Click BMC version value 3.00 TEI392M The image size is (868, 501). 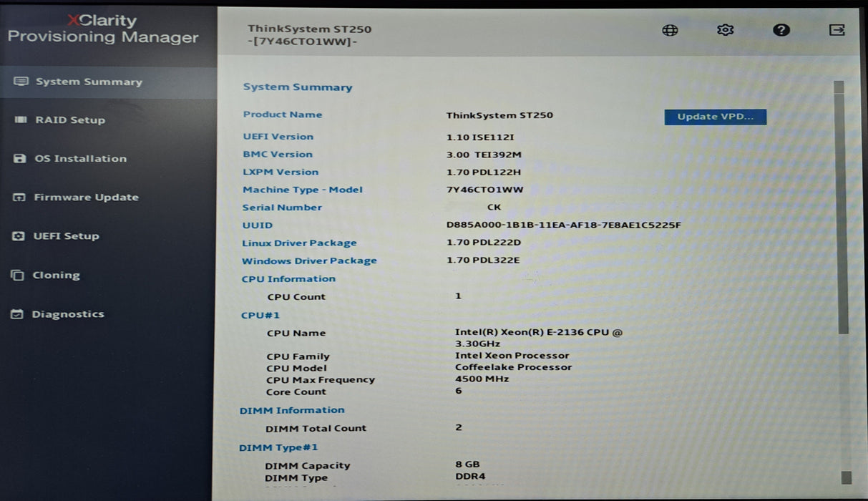[484, 155]
